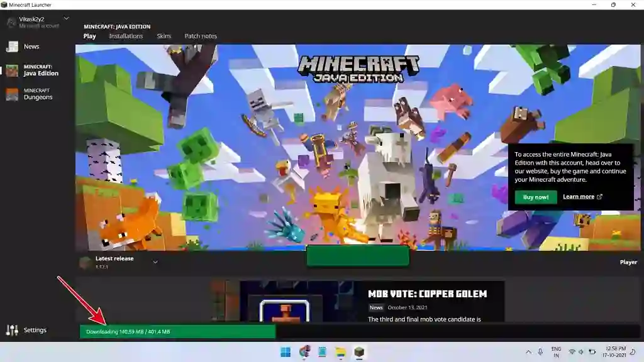Click the Minecraft Java Edition banner artwork
Viewport: 644px width, 362px height.
click(358, 147)
